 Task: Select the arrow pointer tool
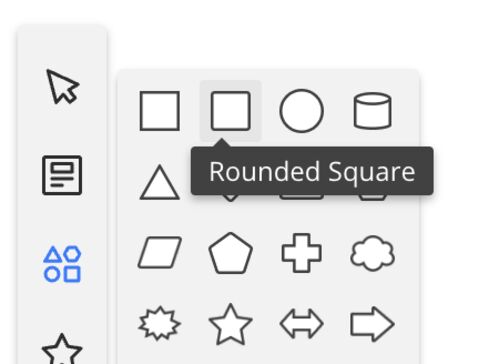pos(62,87)
